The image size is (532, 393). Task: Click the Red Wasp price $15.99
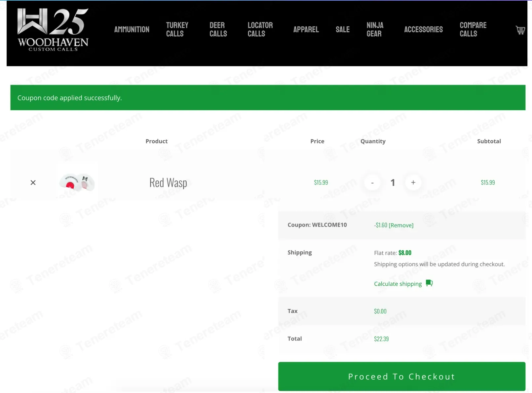point(321,182)
